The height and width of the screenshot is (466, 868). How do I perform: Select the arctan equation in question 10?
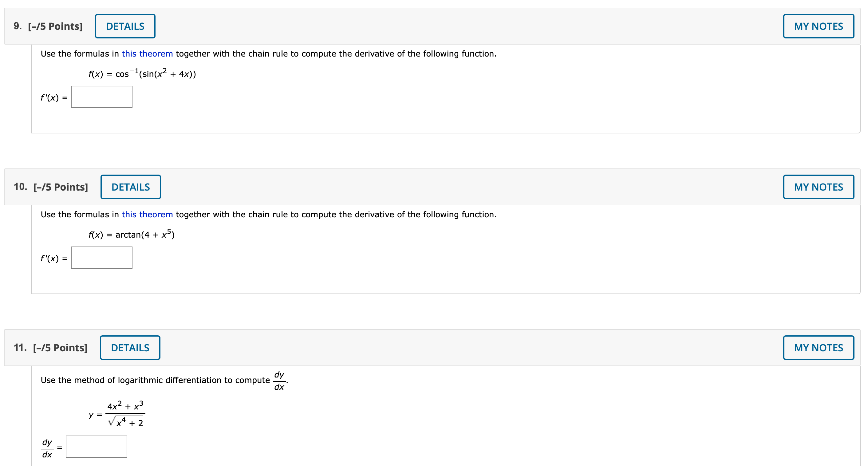tap(131, 235)
